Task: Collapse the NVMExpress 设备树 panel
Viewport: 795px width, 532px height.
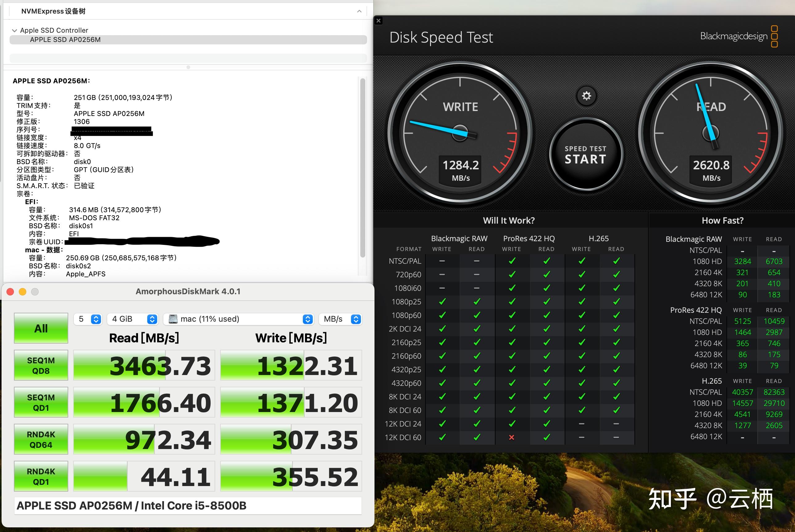Action: click(x=359, y=11)
